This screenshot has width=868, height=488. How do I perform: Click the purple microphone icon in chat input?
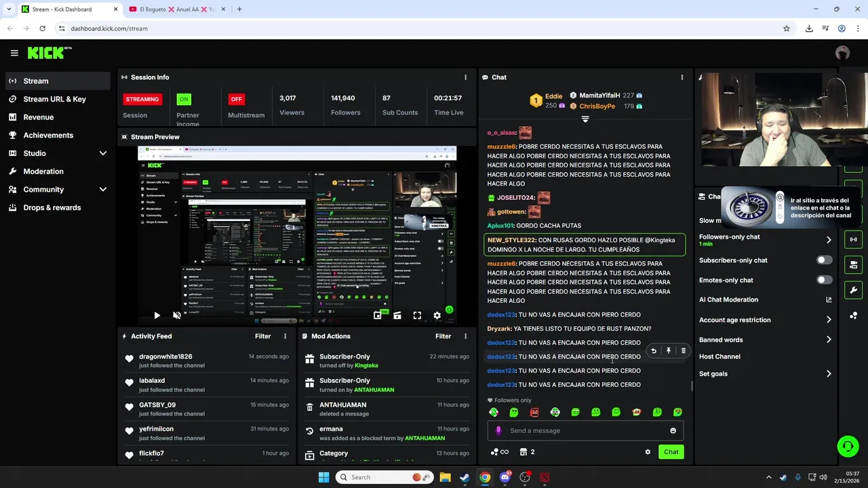tap(498, 430)
